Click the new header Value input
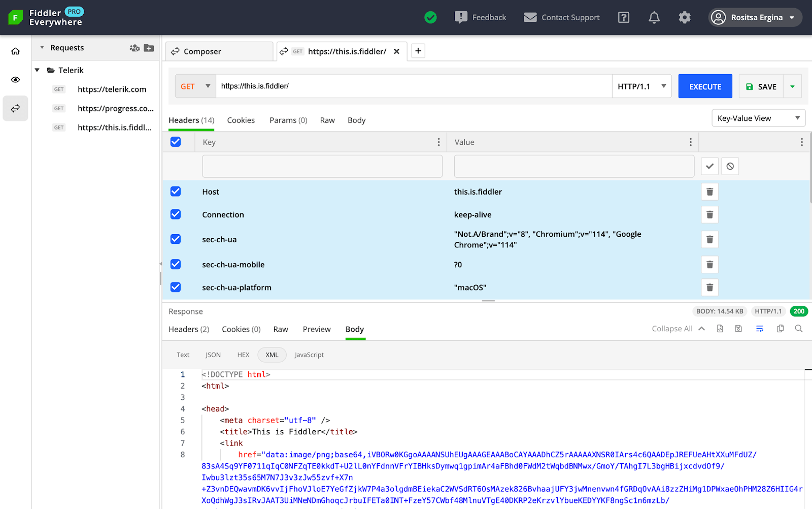812x509 pixels. (574, 166)
